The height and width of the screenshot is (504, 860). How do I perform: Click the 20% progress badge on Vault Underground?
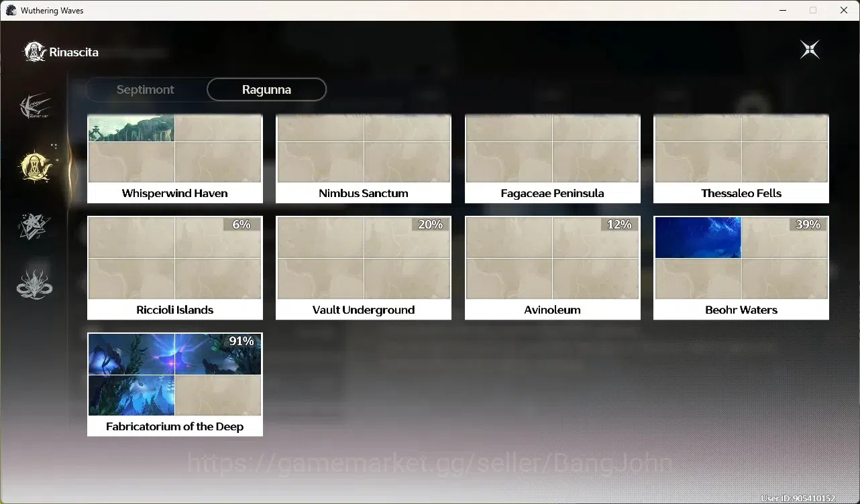point(430,225)
